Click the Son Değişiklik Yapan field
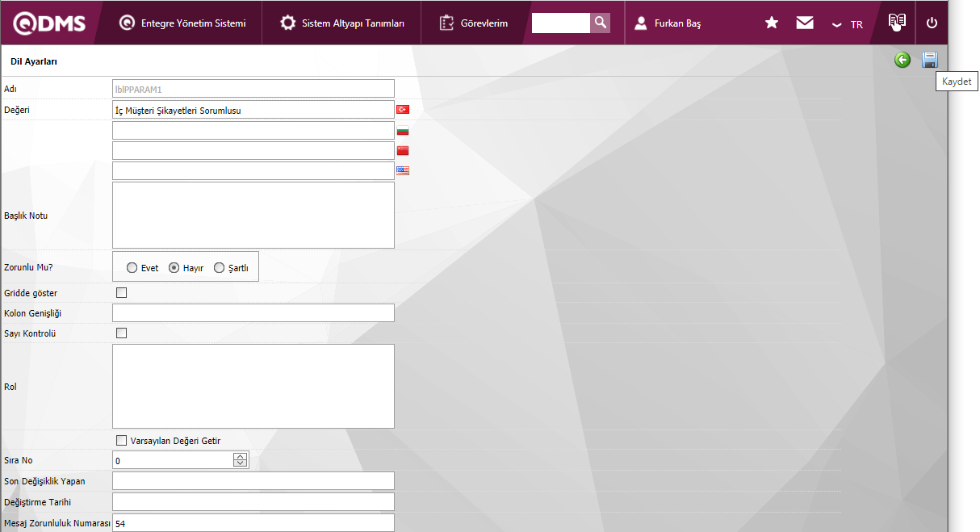Screen dimensions: 980x532 point(253,480)
